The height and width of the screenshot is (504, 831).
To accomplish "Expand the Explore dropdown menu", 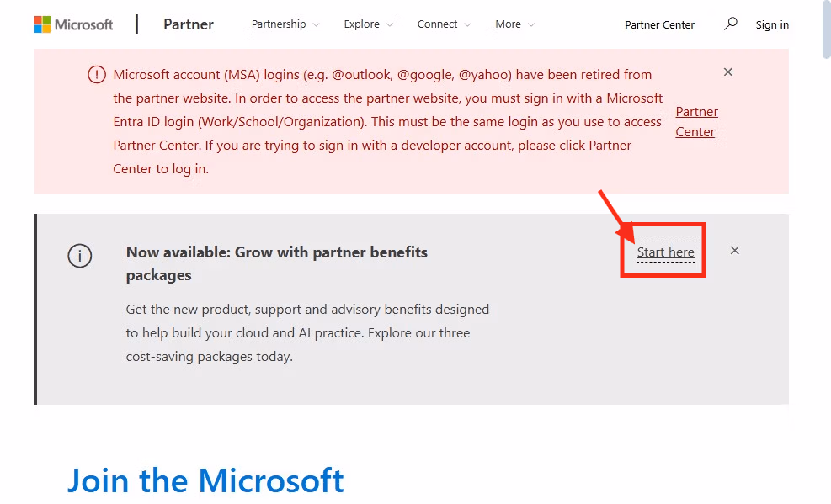I will coord(368,24).
